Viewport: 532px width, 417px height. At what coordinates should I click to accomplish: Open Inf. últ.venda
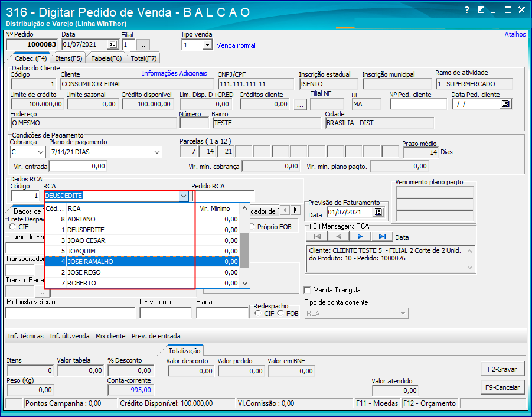[x=70, y=336]
